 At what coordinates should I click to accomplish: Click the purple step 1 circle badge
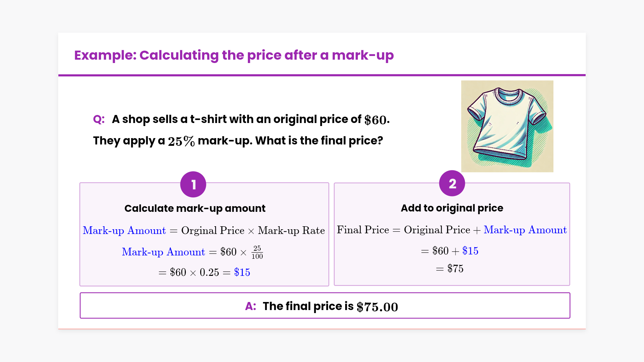tap(193, 184)
